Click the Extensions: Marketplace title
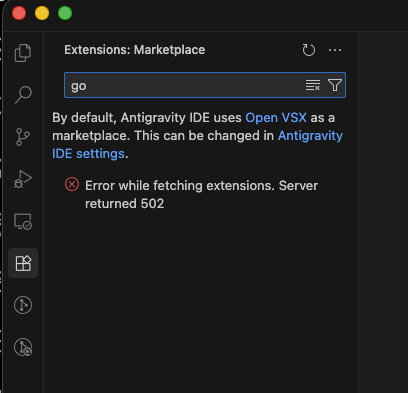This screenshot has height=393, width=408. pyautogui.click(x=135, y=50)
